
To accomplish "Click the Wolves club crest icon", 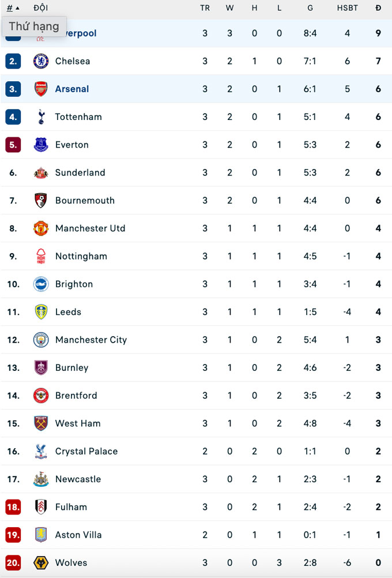I will [41, 562].
